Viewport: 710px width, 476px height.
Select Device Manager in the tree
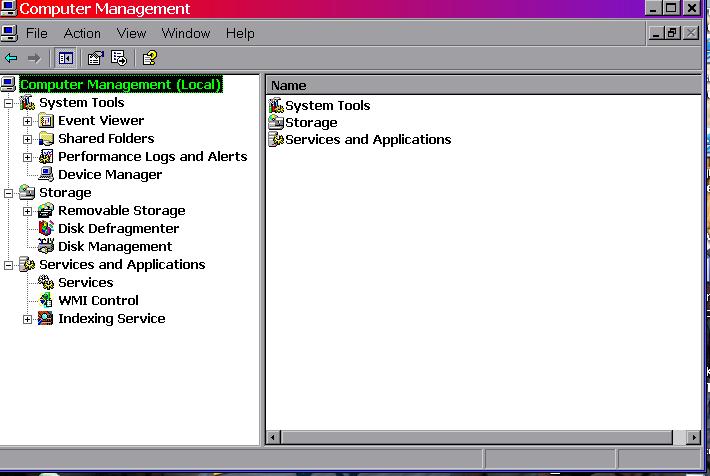[109, 175]
